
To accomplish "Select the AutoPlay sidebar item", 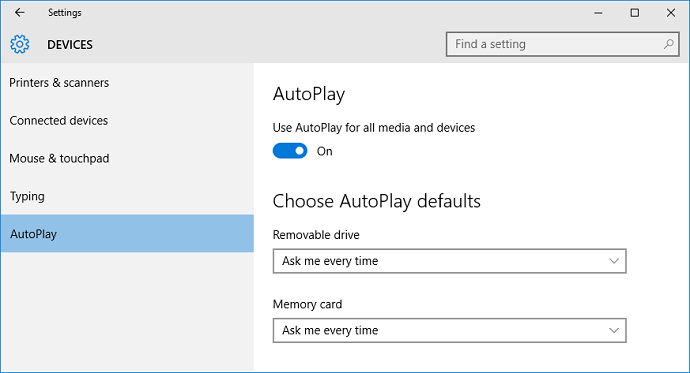I will (127, 234).
